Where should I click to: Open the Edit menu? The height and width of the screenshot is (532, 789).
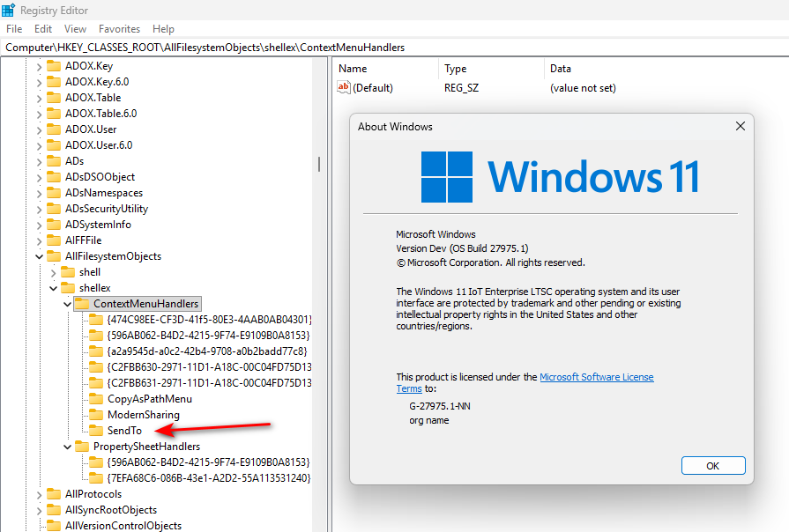[x=43, y=29]
